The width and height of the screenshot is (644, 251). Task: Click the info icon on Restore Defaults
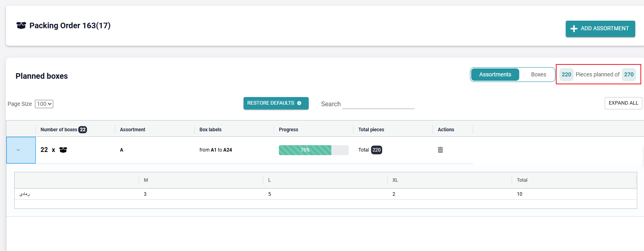tap(299, 103)
